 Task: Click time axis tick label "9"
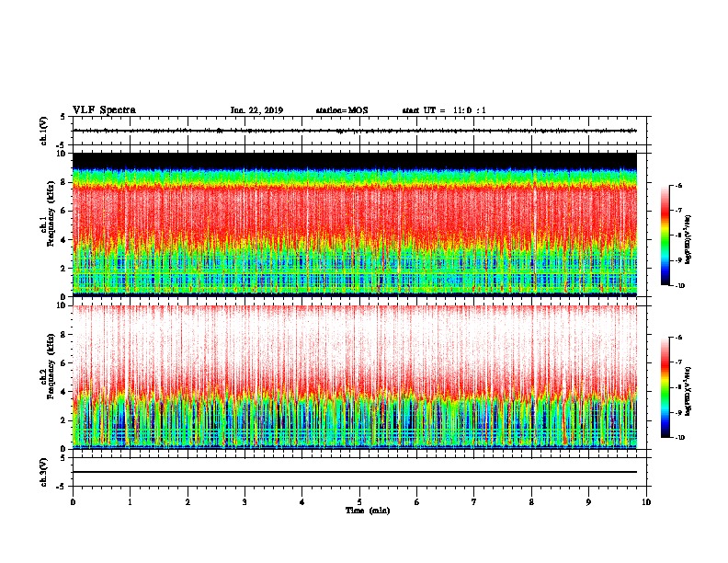(588, 502)
